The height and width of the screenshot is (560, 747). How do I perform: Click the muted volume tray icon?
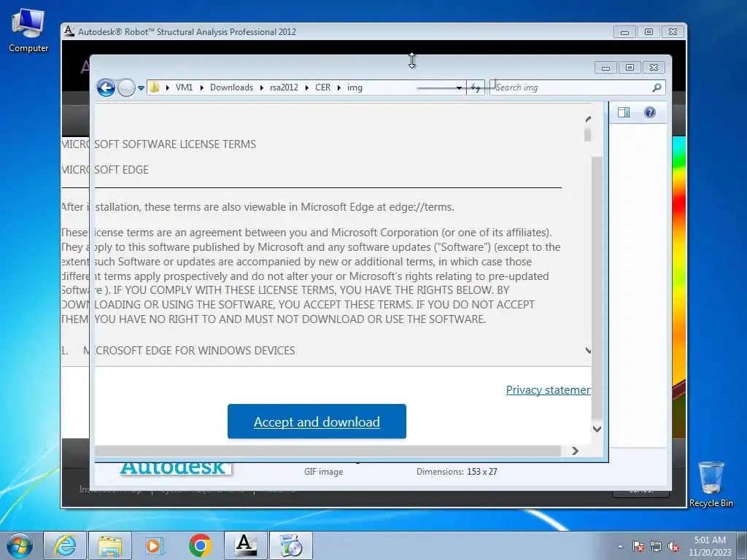(x=673, y=546)
